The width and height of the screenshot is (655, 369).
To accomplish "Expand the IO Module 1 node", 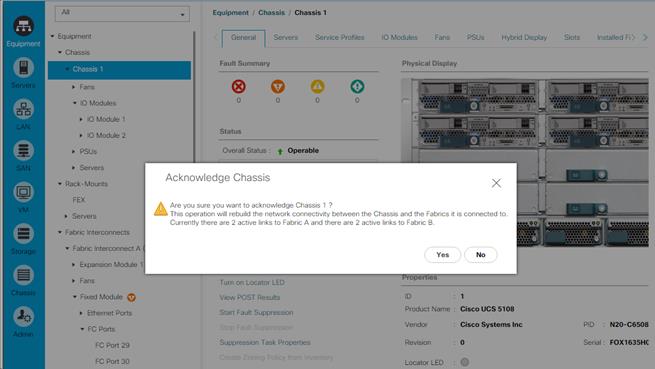I will (x=81, y=120).
